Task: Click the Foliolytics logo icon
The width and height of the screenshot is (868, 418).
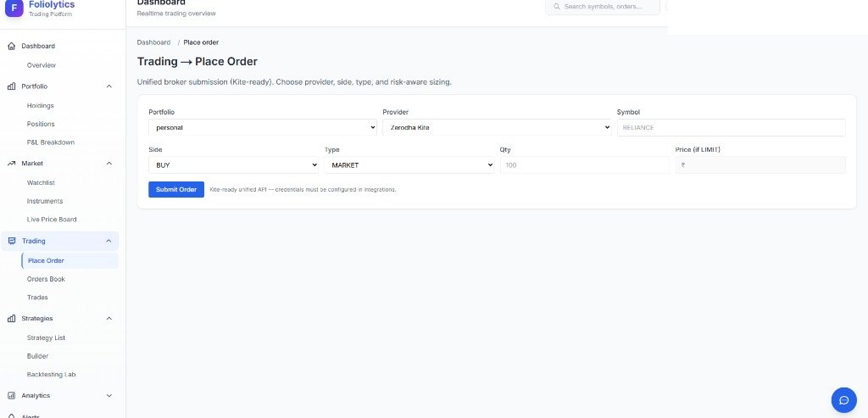Action: point(14,8)
